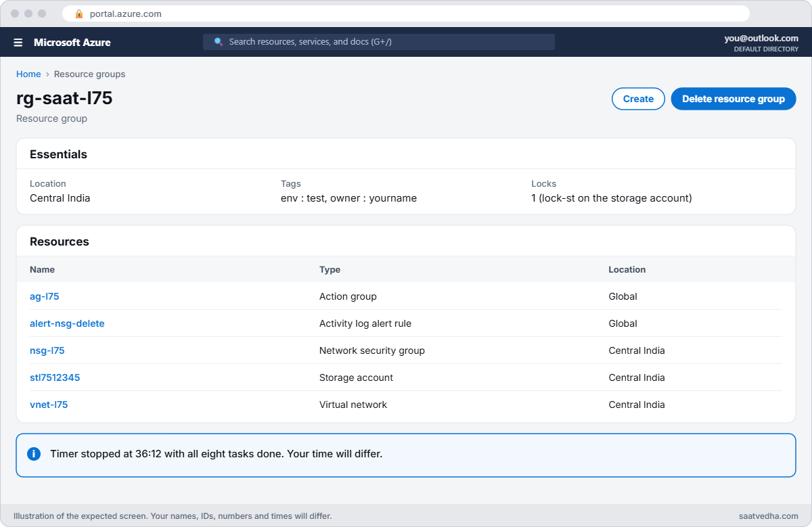This screenshot has height=527, width=812.
Task: Click the Locks label in Essentials
Action: 544,183
